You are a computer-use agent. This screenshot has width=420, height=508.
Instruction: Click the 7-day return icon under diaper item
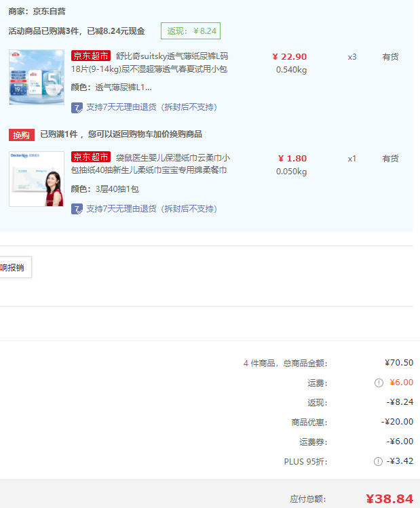[x=77, y=108]
